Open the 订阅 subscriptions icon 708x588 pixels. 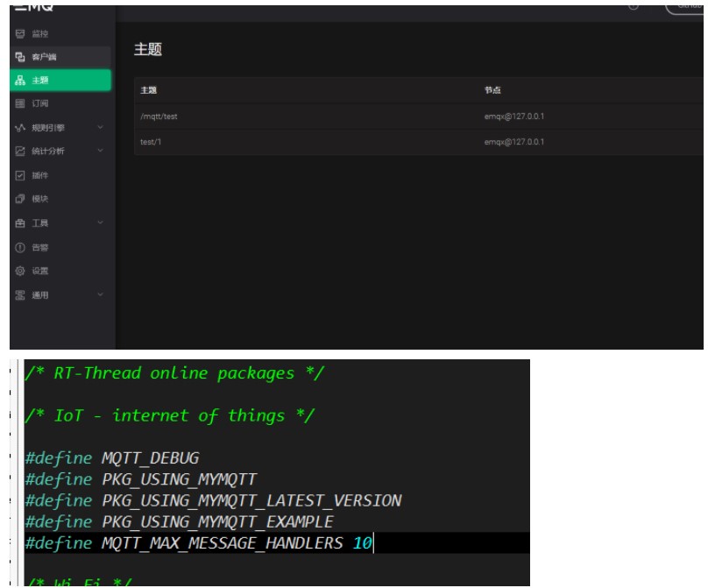pyautogui.click(x=20, y=104)
